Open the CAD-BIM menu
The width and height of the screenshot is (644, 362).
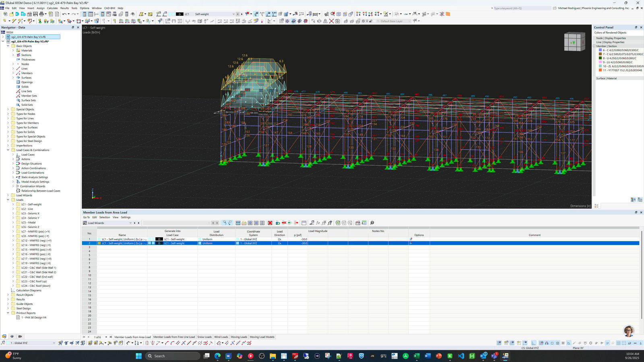pyautogui.click(x=109, y=8)
